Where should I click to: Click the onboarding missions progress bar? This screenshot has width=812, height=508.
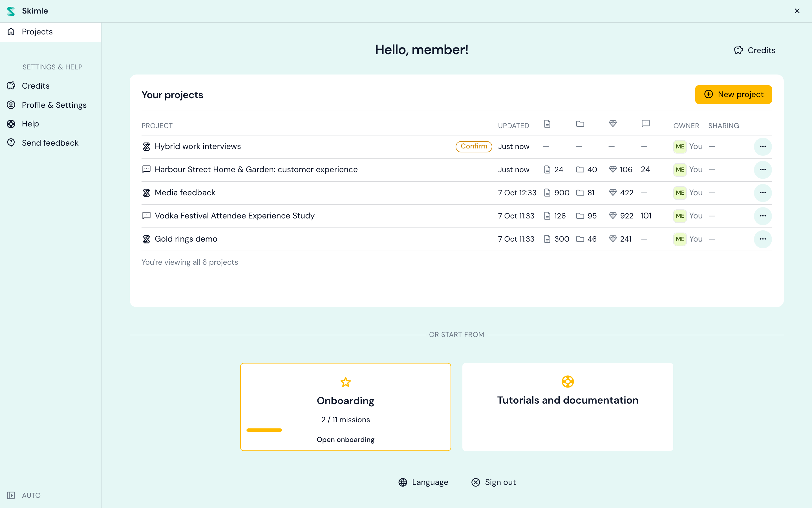(346, 430)
